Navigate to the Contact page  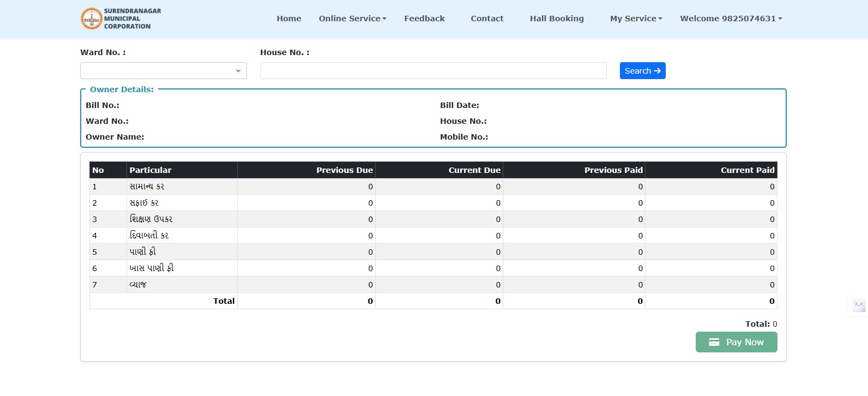tap(487, 19)
